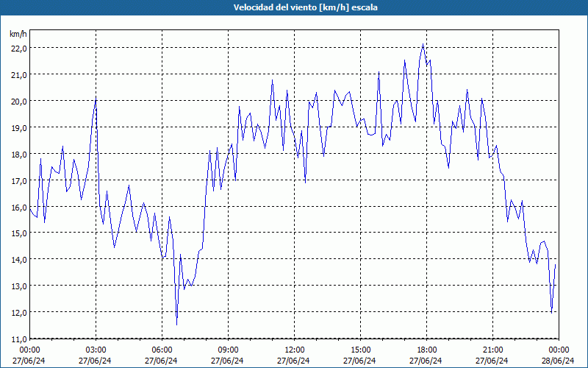Pick the '18,0' y-axis tick label

pos(18,154)
